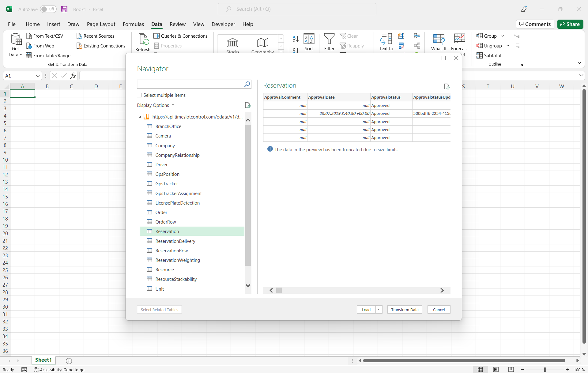Screen dimensions: 588x373
Task: Select the Sort A to Z icon
Action: [295, 38]
